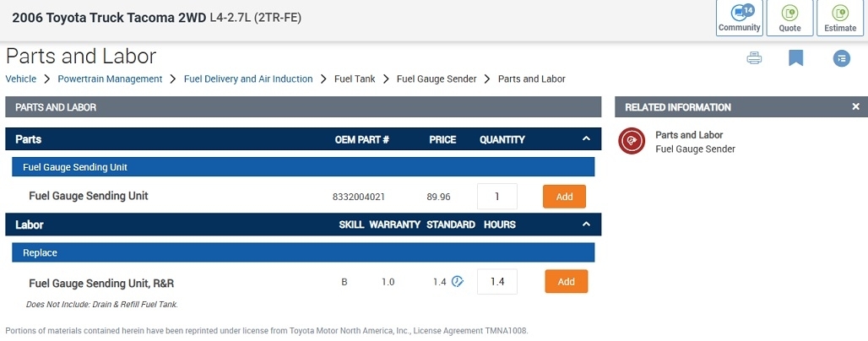Open the round list menu icon
The width and height of the screenshot is (868, 341).
841,58
